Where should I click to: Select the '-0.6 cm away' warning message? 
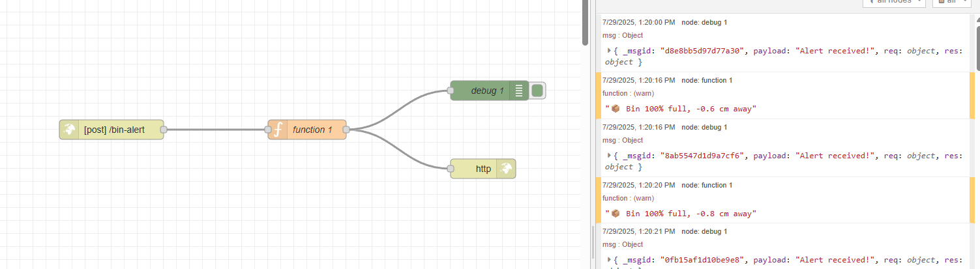pyautogui.click(x=681, y=109)
